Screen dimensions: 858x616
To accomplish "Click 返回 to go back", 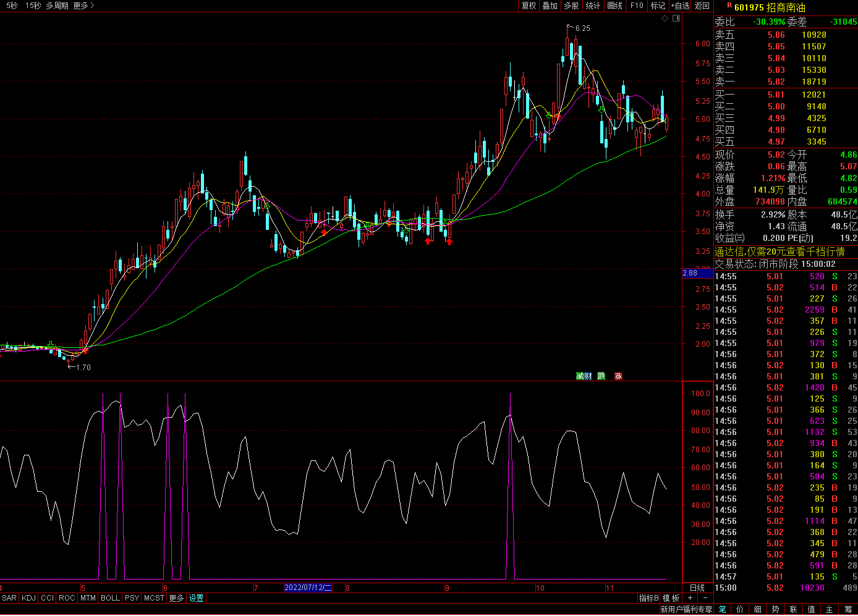I will click(x=702, y=6).
